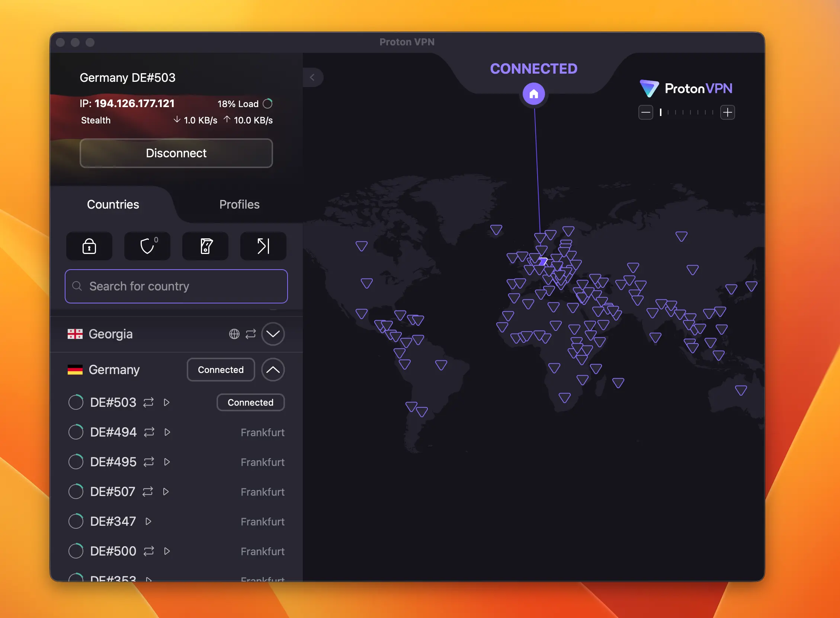The image size is (840, 618).
Task: Click the Connected badge next to Germany
Action: pyautogui.click(x=220, y=370)
